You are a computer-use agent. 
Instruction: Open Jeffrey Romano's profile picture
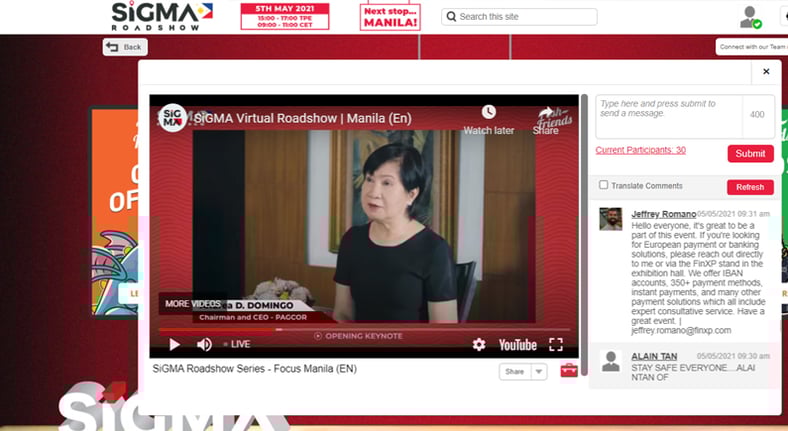click(x=611, y=219)
